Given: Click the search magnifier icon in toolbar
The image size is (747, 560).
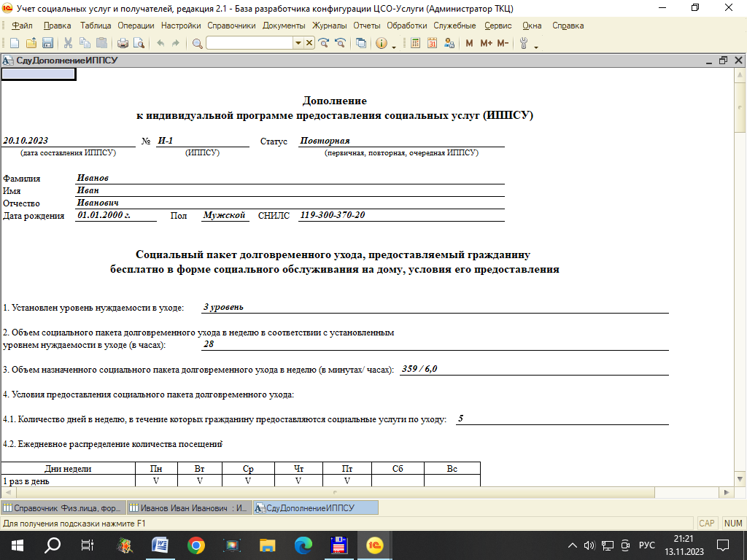Looking at the screenshot, I should point(197,44).
